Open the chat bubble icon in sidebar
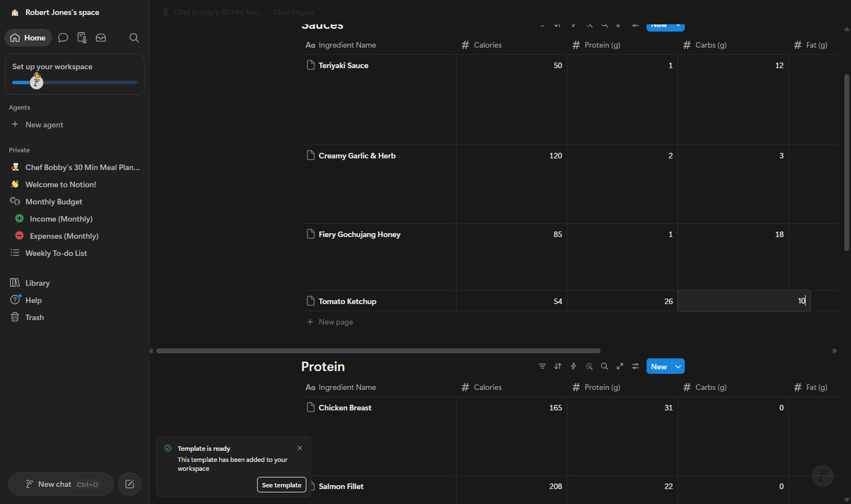 pos(63,38)
